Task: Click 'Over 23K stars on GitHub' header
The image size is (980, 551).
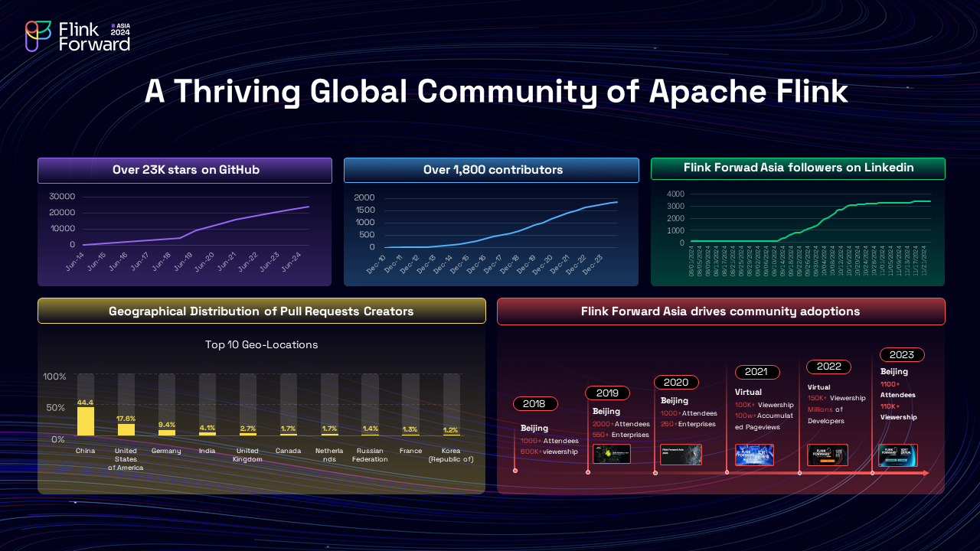Action: point(185,170)
